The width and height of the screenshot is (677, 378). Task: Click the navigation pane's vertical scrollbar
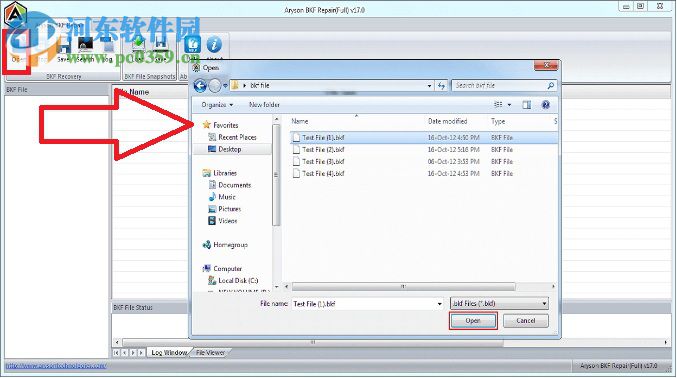point(276,175)
